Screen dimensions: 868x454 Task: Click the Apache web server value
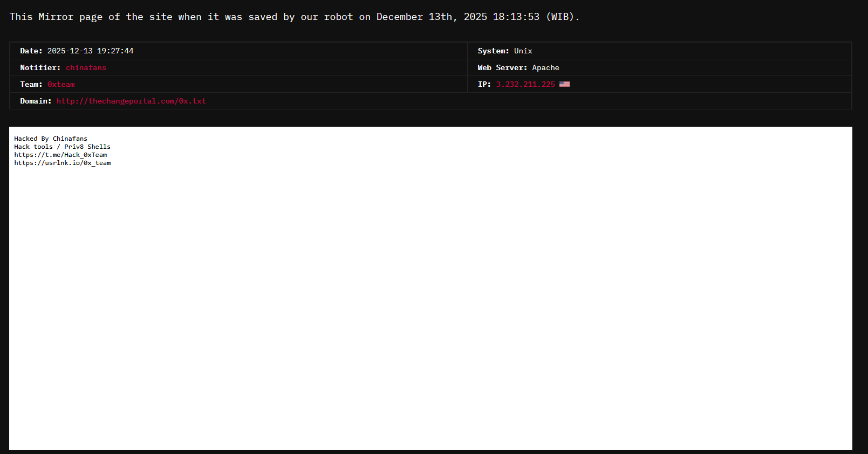click(x=545, y=67)
